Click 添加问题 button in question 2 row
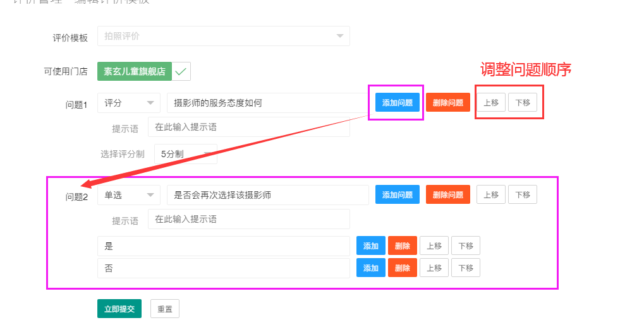 397,195
